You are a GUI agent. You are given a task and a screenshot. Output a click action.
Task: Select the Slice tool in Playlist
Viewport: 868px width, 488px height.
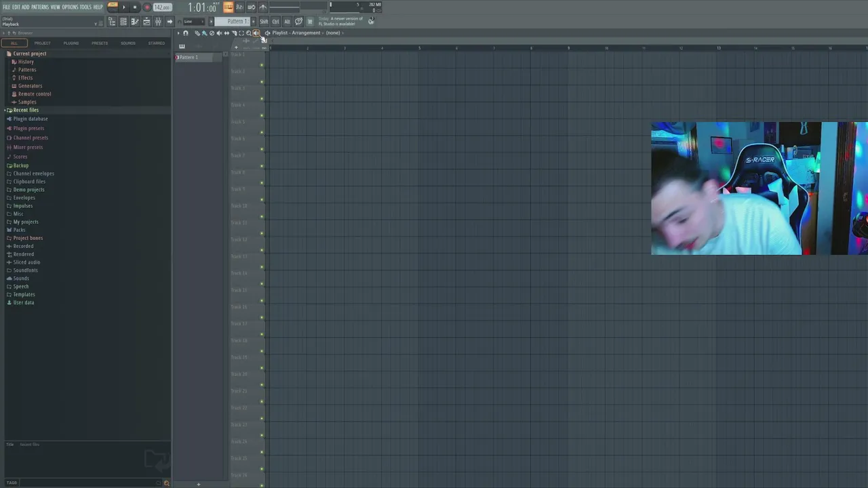[234, 33]
